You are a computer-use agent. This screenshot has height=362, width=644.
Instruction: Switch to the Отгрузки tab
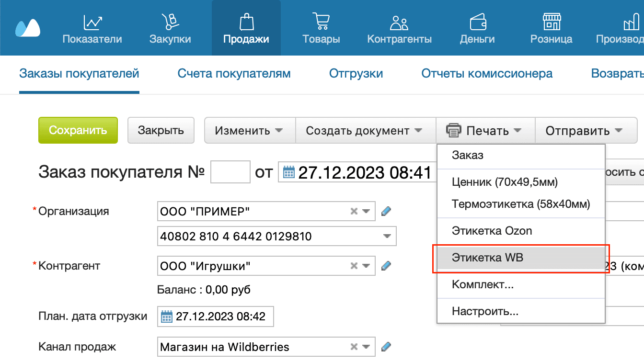coord(356,73)
